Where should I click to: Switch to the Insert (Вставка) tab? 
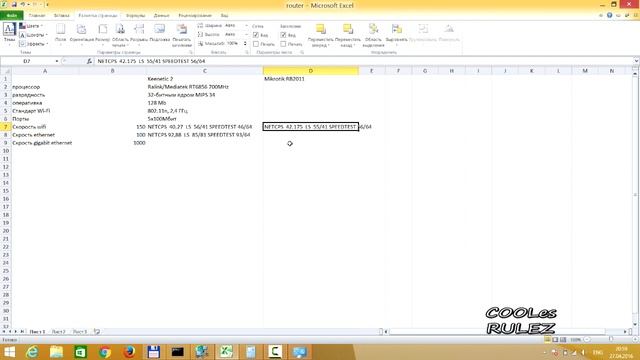point(62,16)
